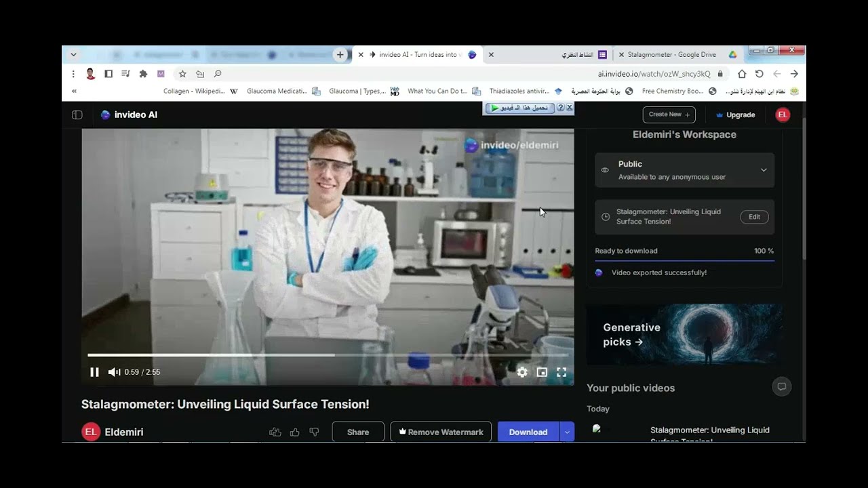Go forward with the dark arrow
868x488 pixels.
click(x=794, y=74)
